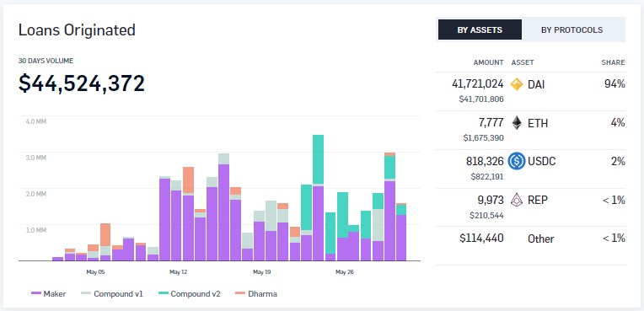
Task: Toggle the Compound v2 legend swatch
Action: [163, 293]
